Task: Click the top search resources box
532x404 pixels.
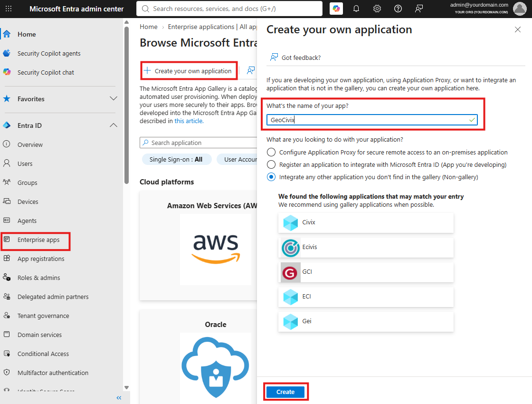Action: click(x=229, y=9)
